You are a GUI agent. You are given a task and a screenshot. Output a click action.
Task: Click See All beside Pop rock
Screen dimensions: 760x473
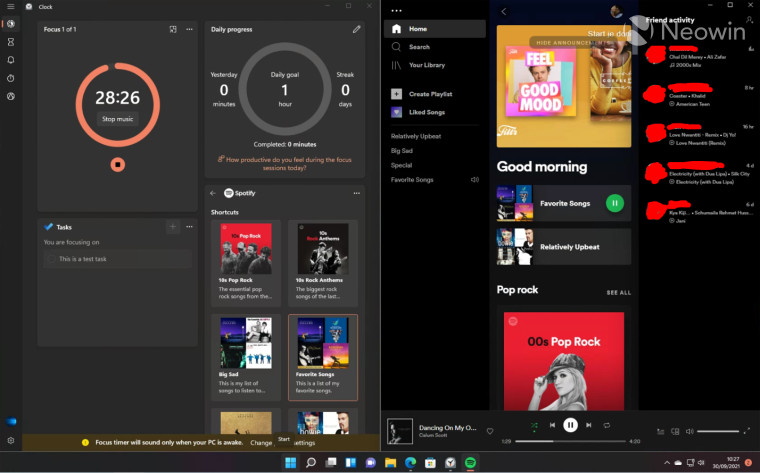click(x=618, y=293)
